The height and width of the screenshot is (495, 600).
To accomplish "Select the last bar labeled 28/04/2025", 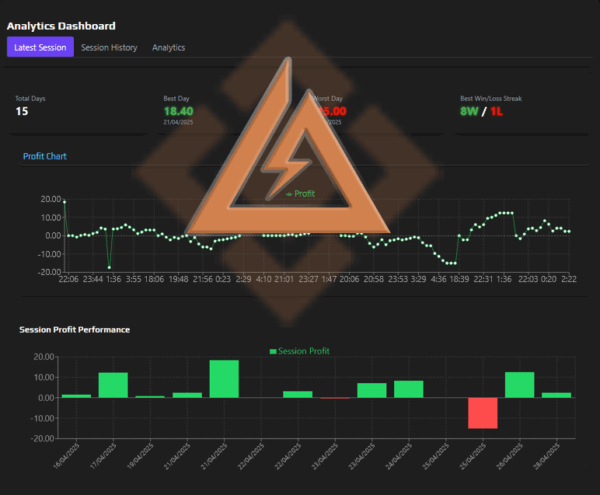I will pos(556,395).
